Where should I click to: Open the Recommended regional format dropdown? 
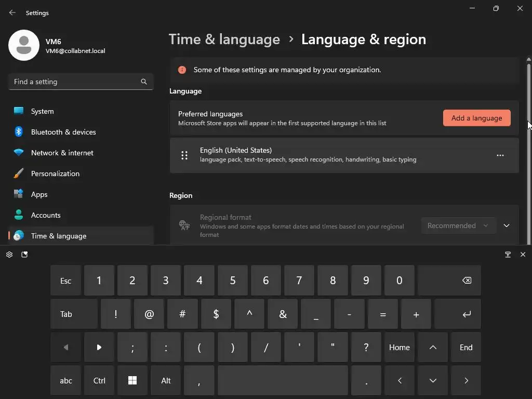click(x=458, y=225)
